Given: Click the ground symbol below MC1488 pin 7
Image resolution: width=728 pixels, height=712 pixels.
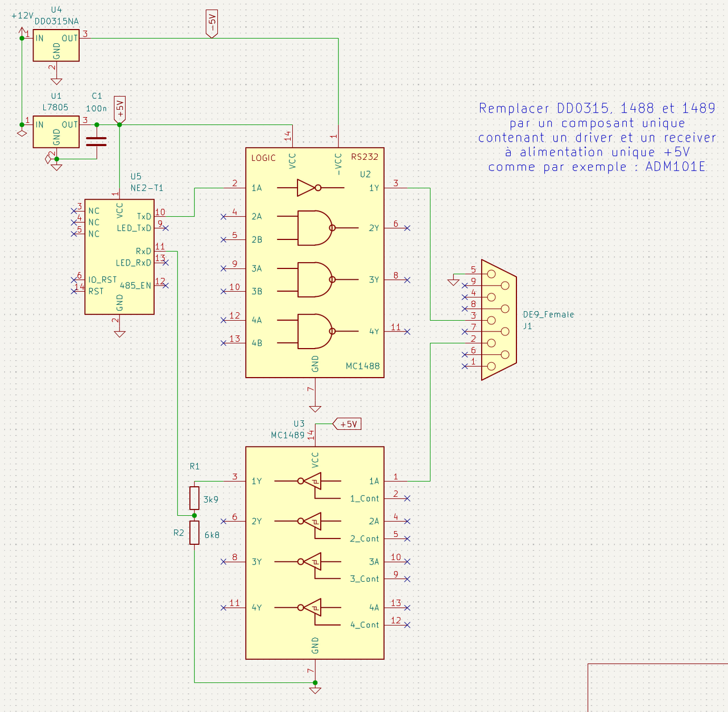Looking at the screenshot, I should pyautogui.click(x=315, y=408).
